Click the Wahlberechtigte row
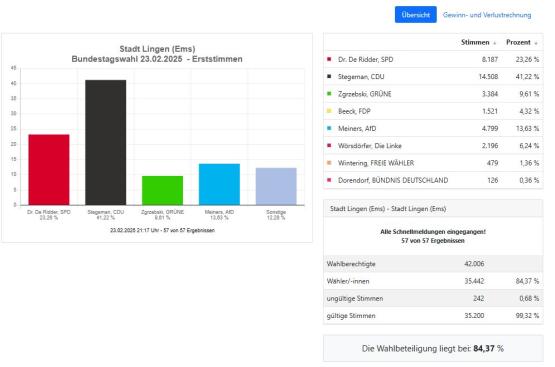The image size is (555, 367). click(x=433, y=264)
